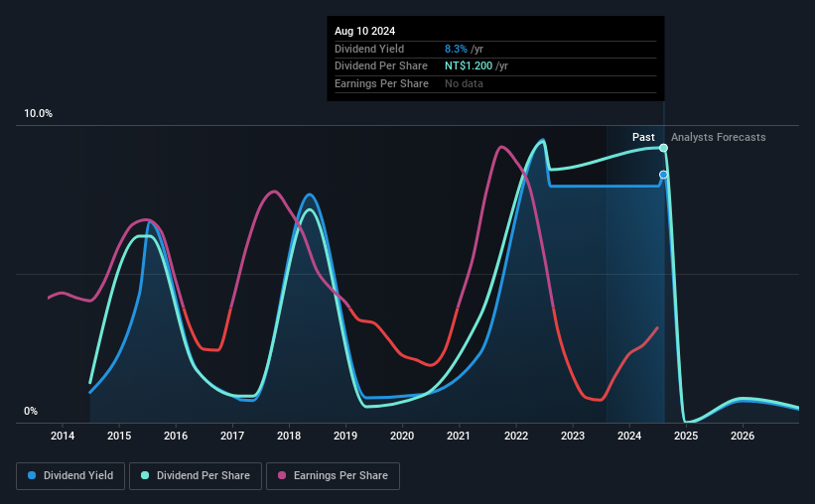Click the 2021 x-axis label
815x504 pixels.
[x=459, y=436]
